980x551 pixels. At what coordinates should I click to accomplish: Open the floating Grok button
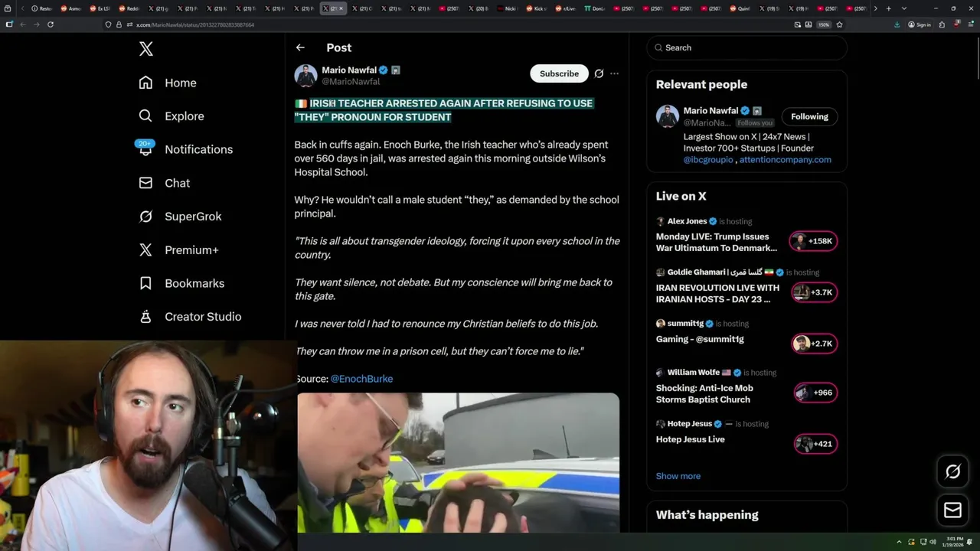[x=952, y=471]
